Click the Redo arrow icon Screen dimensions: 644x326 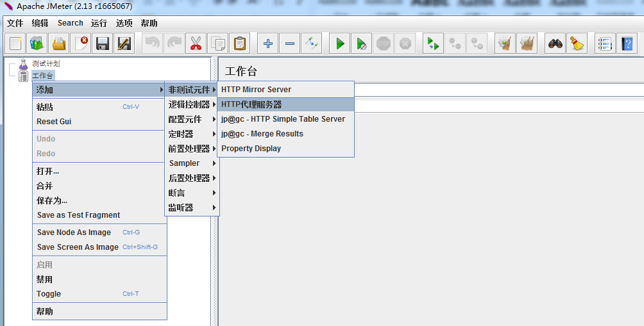pos(174,44)
